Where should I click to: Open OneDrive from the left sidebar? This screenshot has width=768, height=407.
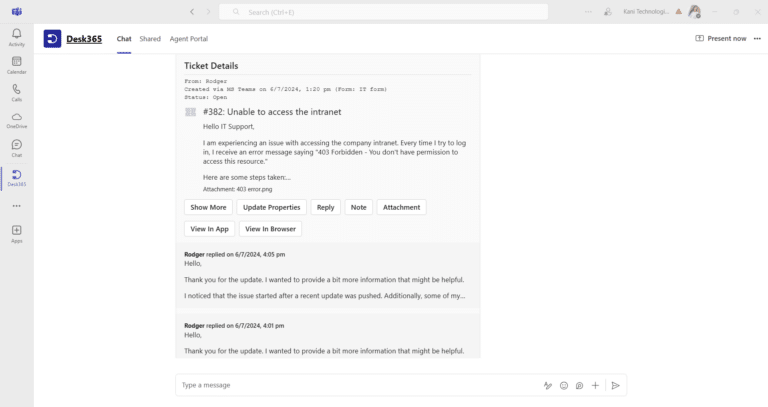tap(17, 118)
